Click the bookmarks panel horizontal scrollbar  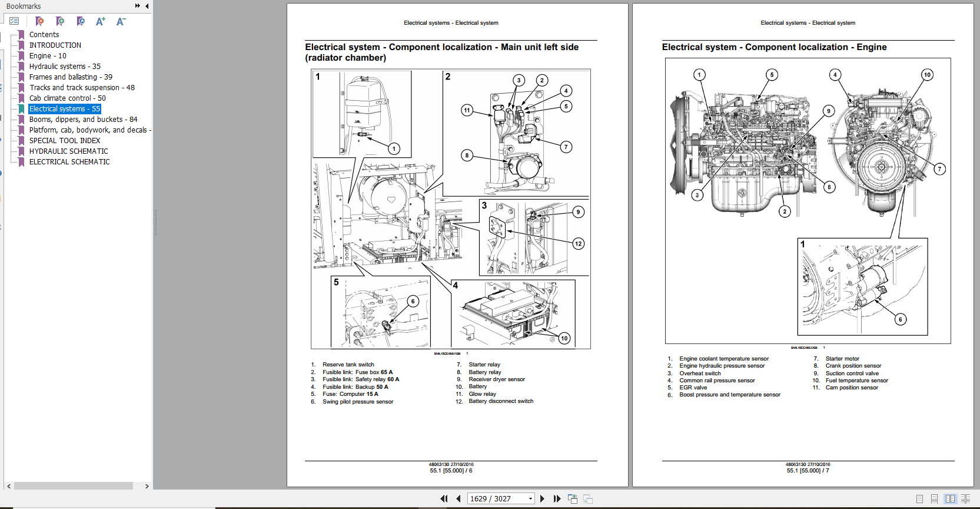pyautogui.click(x=74, y=486)
